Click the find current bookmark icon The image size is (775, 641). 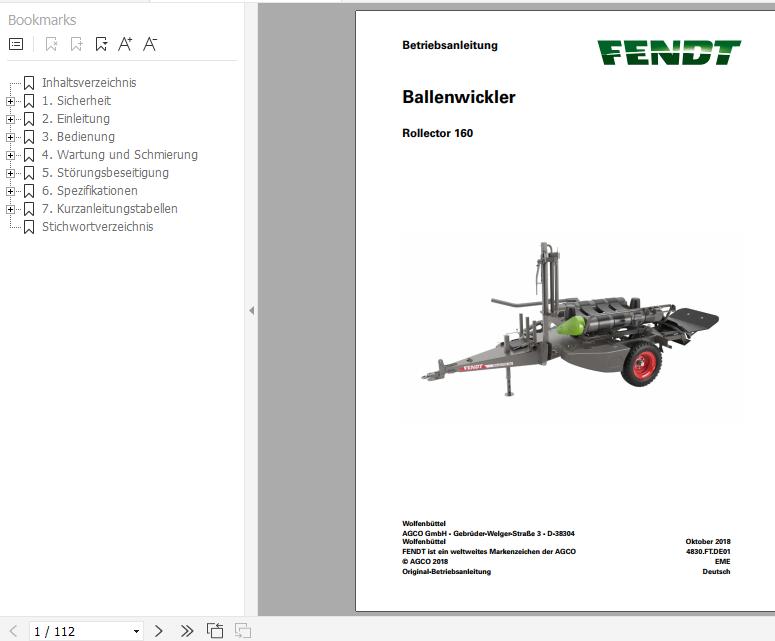[101, 44]
